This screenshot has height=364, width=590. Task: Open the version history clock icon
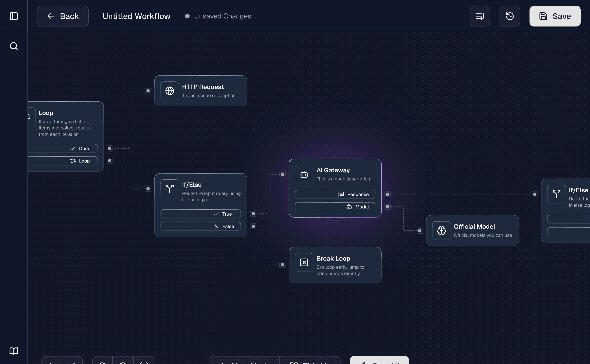(510, 16)
